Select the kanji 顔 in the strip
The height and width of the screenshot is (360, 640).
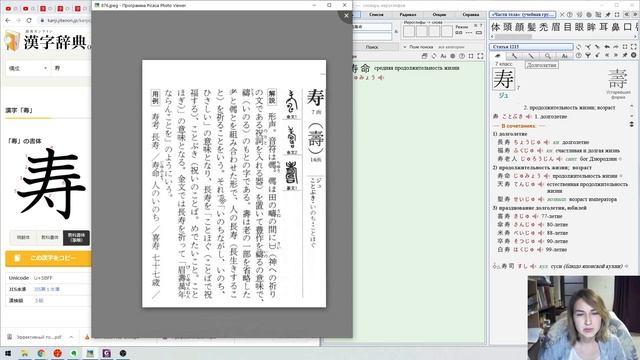[519, 27]
